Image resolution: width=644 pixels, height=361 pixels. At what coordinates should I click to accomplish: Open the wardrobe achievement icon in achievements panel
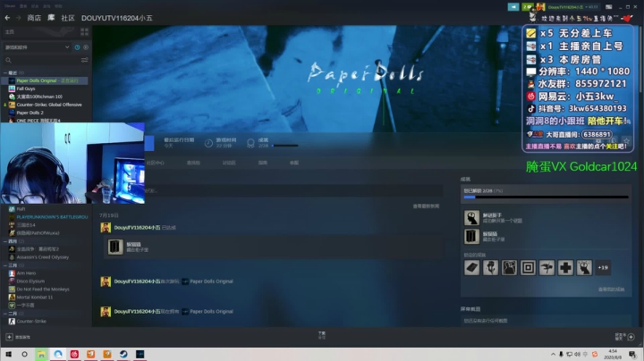coord(471,236)
